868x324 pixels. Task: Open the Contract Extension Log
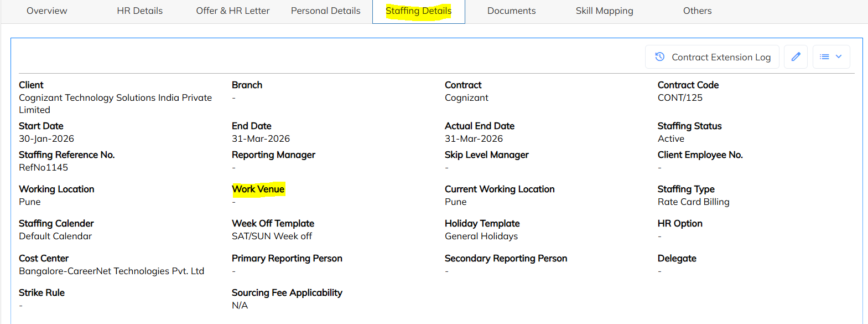coord(712,57)
